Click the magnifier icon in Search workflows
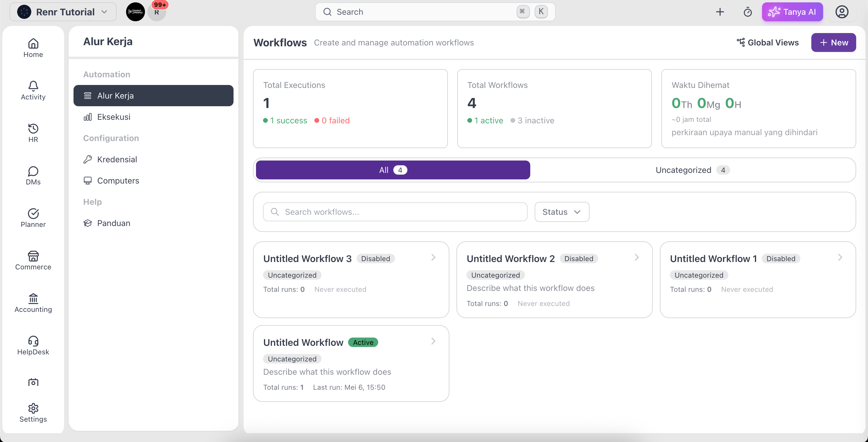 tap(275, 212)
